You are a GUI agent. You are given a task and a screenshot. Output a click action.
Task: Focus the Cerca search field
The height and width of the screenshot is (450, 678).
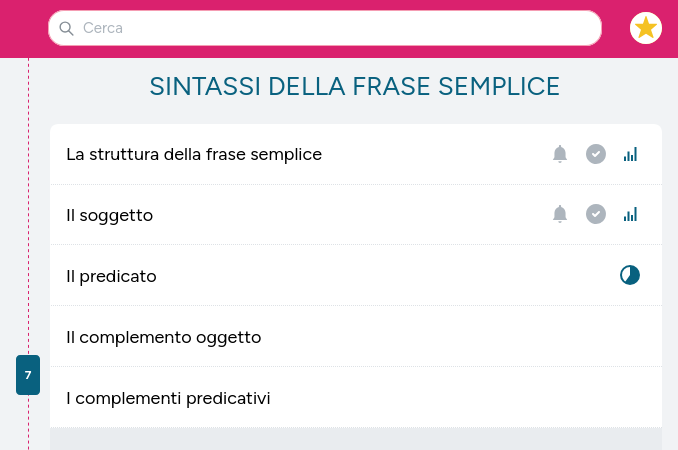325,28
